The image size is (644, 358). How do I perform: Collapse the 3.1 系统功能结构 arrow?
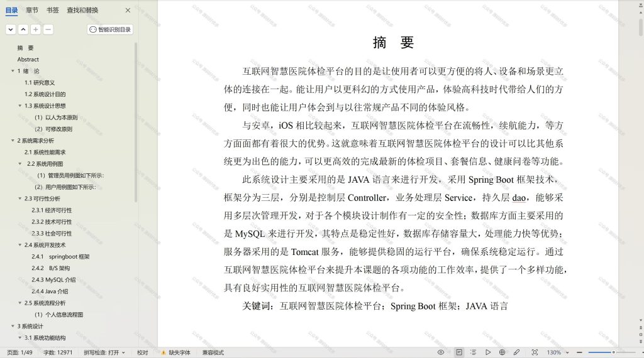click(19, 338)
